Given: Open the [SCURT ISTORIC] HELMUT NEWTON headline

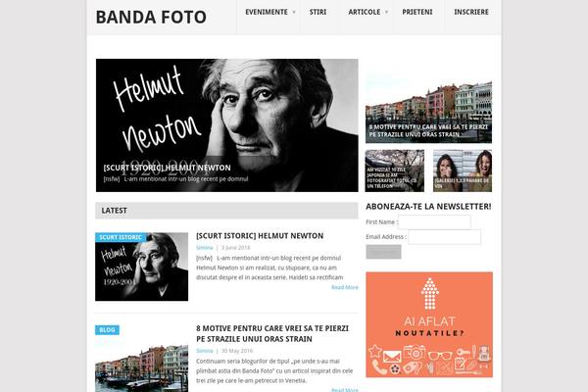Looking at the screenshot, I should pyautogui.click(x=260, y=236).
